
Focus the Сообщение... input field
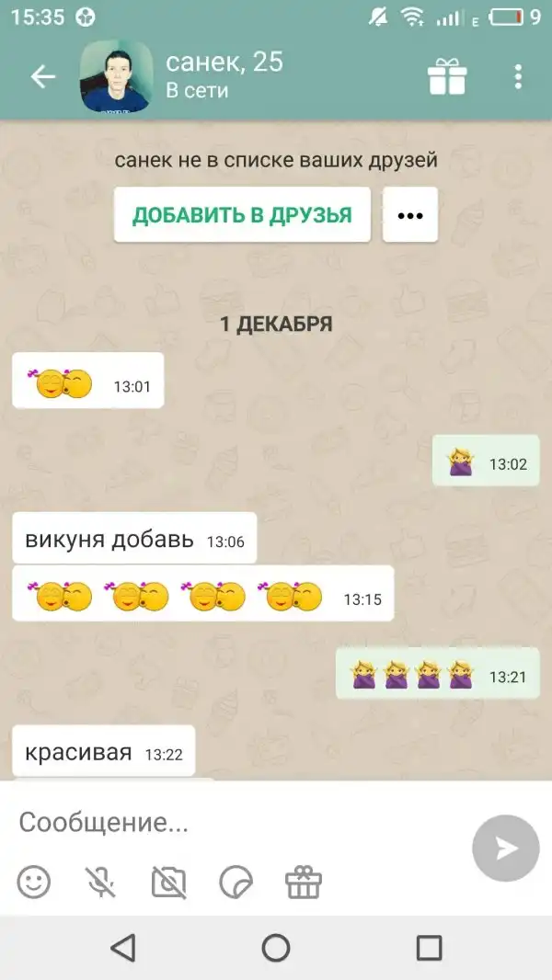point(237,823)
